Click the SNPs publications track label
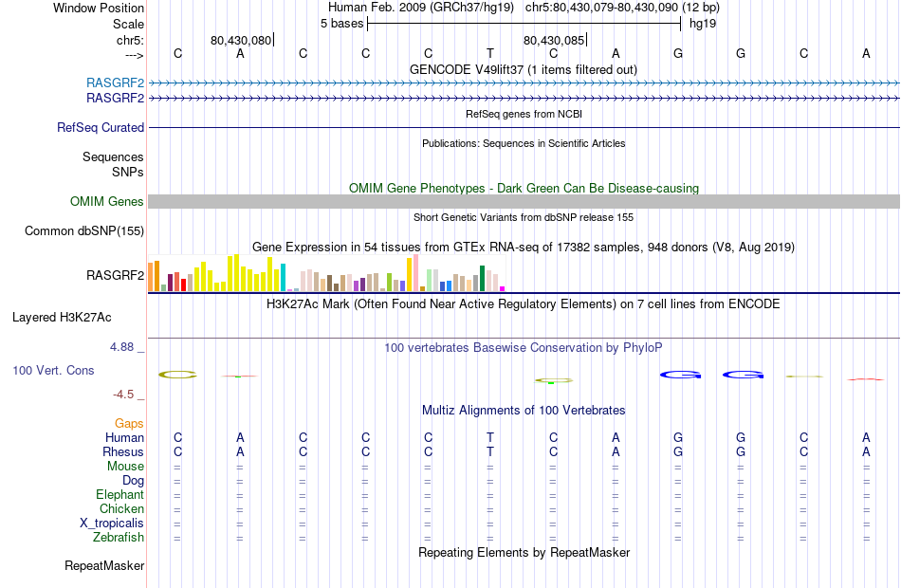This screenshot has height=588, width=901. [x=128, y=172]
